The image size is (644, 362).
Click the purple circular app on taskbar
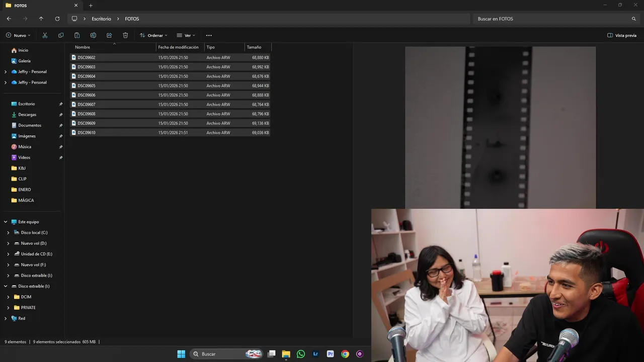(x=360, y=354)
